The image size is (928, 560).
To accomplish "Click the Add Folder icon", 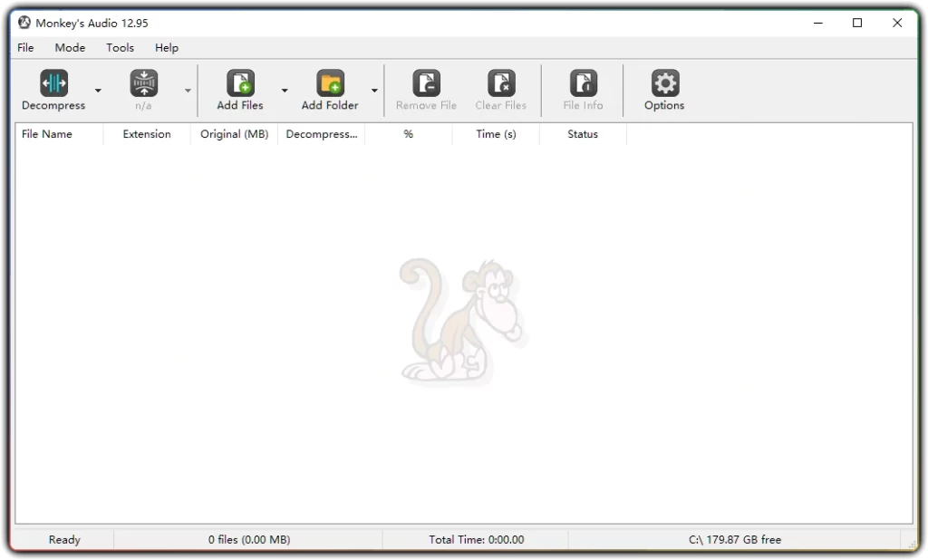I will tap(330, 82).
